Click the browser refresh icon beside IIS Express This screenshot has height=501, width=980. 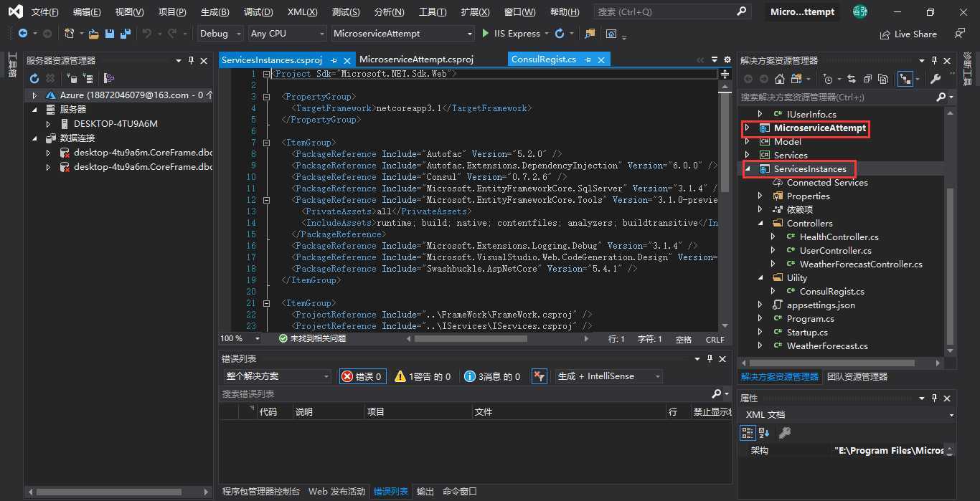click(x=559, y=34)
